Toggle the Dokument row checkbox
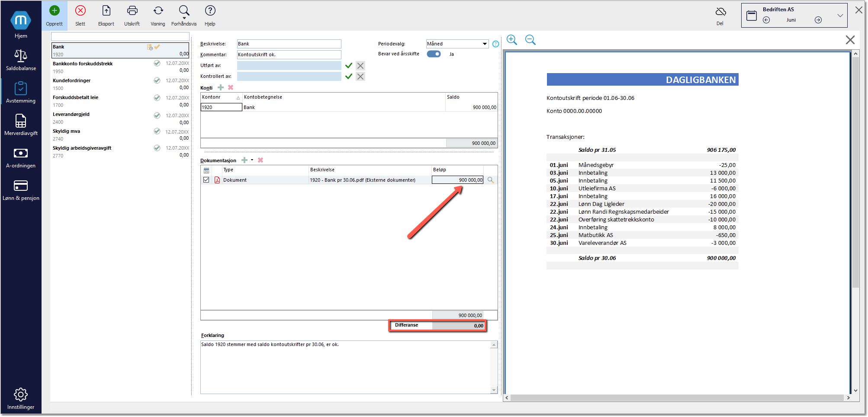This screenshot has height=417, width=868. (x=206, y=180)
